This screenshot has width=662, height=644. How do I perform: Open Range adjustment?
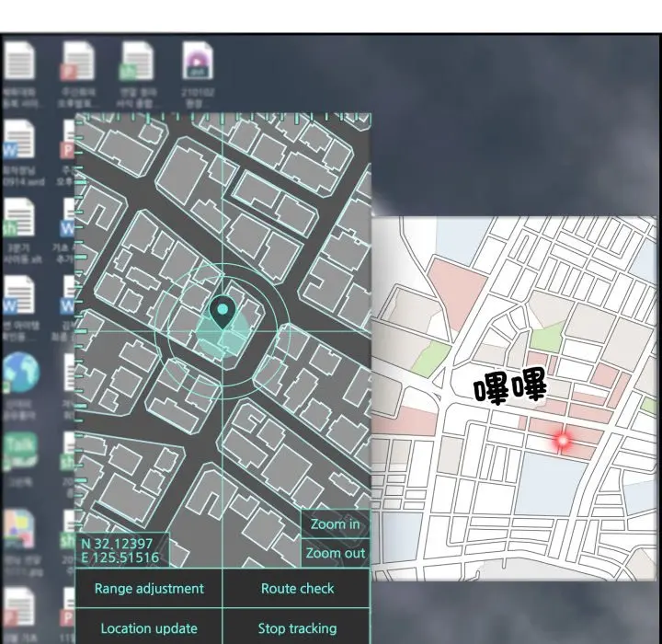tap(149, 589)
